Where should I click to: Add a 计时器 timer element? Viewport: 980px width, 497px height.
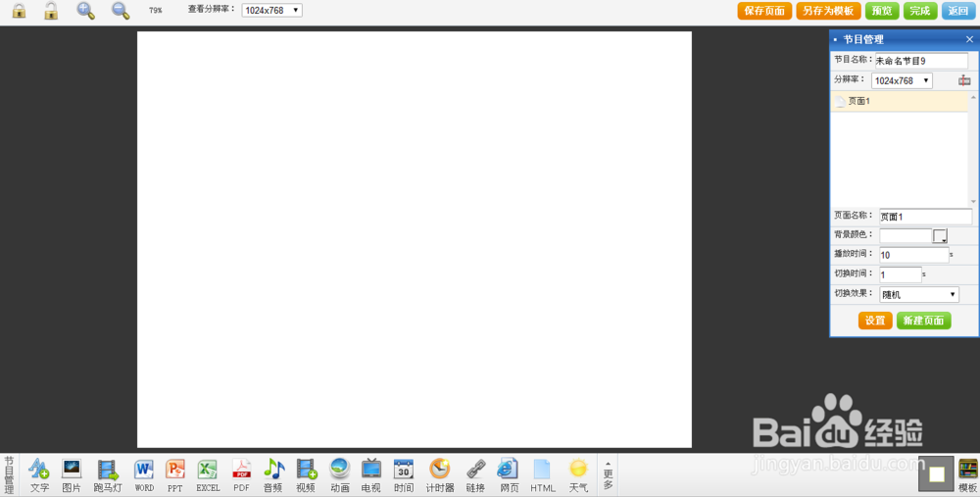pyautogui.click(x=440, y=475)
